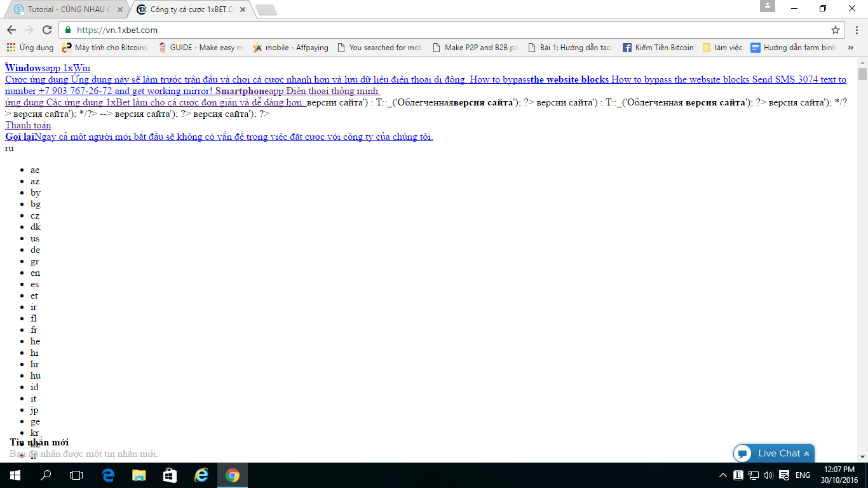The width and height of the screenshot is (868, 488).
Task: Open File Explorer from the taskbar
Action: click(x=139, y=475)
